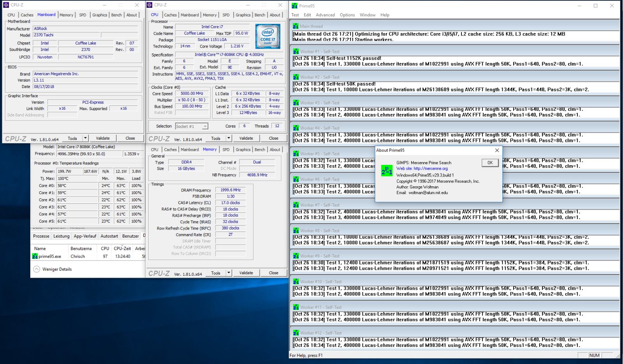Click the Worker #12 Self-Test icon
Screen dimensions: 623x364
click(x=296, y=333)
